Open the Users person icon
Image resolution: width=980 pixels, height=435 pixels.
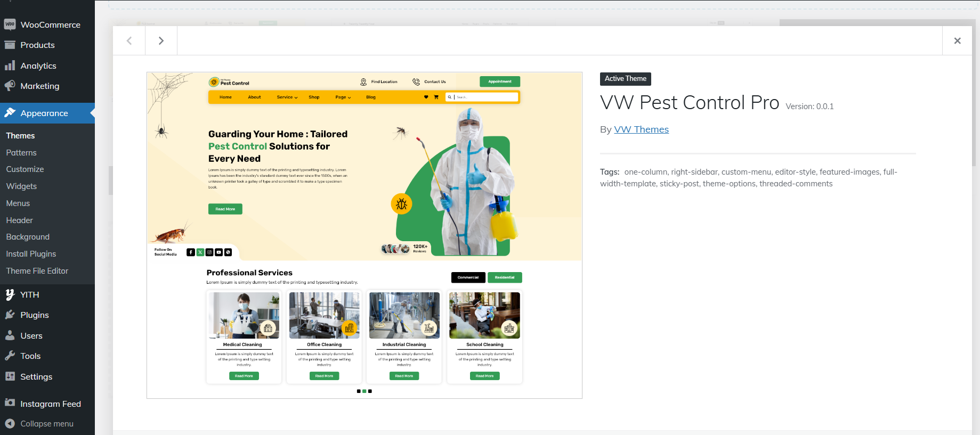tap(10, 335)
